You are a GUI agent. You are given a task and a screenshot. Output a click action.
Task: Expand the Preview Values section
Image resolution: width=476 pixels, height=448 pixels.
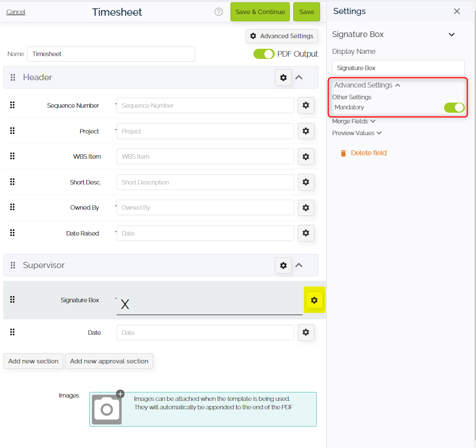click(357, 133)
